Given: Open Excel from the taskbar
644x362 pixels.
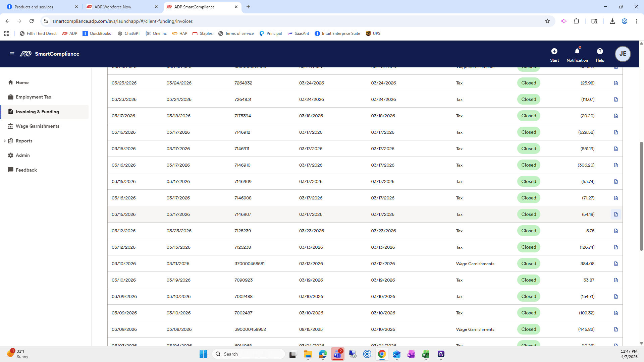Looking at the screenshot, I should tap(426, 354).
